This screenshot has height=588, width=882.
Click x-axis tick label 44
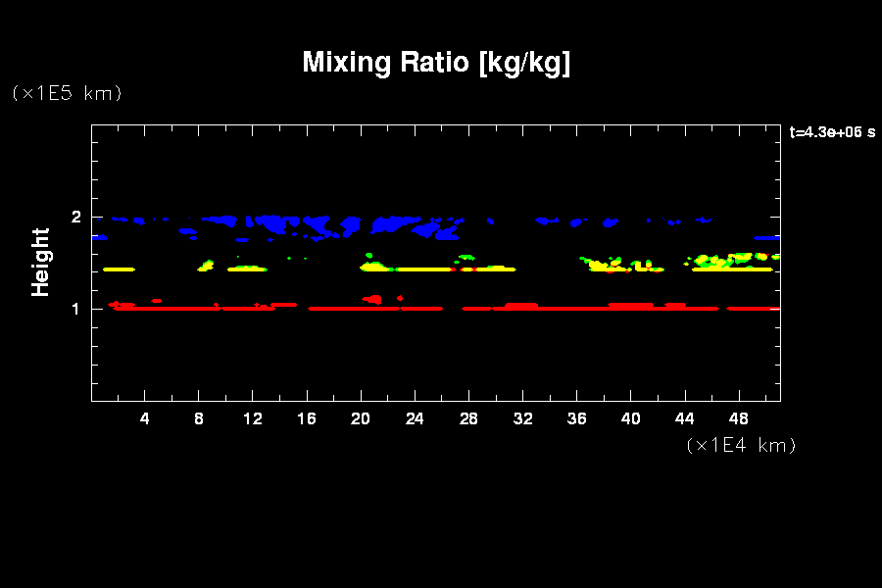[x=684, y=418]
